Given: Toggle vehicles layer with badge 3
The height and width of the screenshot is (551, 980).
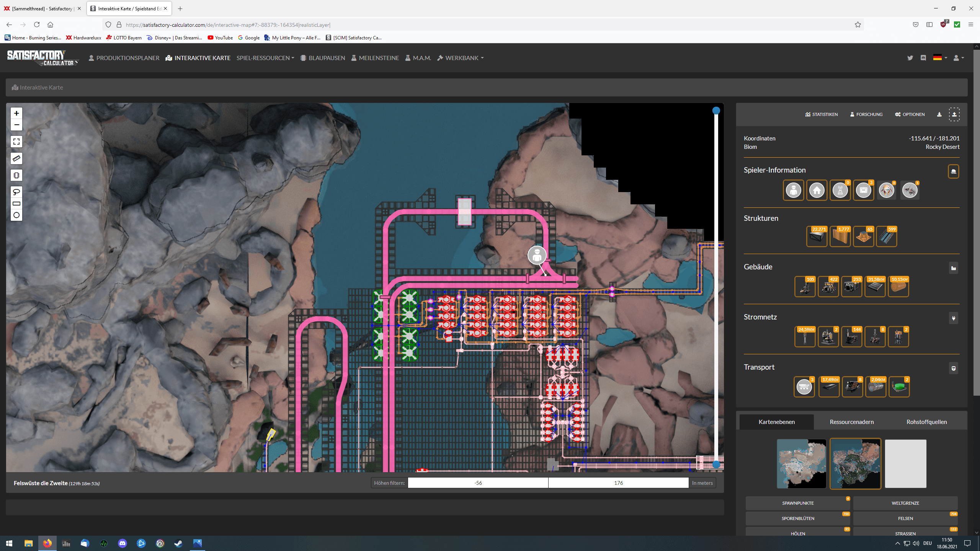Looking at the screenshot, I should 804,387.
